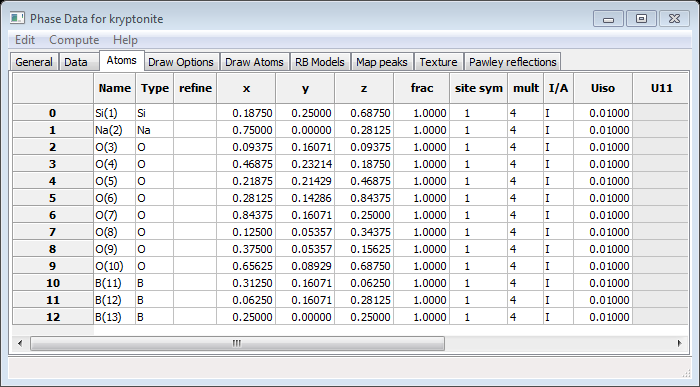This screenshot has width=700, height=387.
Task: Click y value 0.14286 for O(6)
Action: click(x=305, y=198)
